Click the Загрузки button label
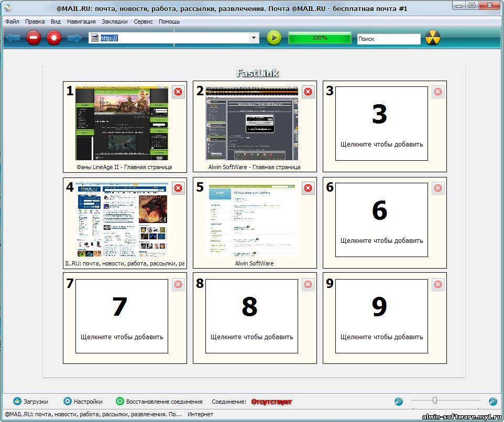 click(x=36, y=402)
